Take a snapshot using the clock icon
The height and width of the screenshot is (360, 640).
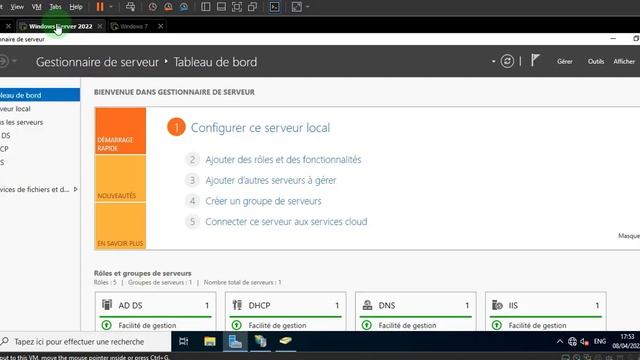[153, 7]
